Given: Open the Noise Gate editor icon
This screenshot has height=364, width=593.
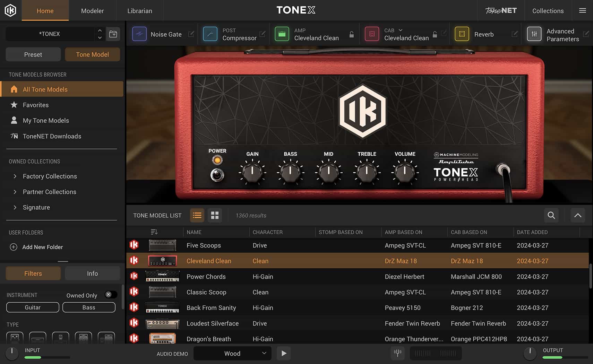Looking at the screenshot, I should [x=191, y=34].
